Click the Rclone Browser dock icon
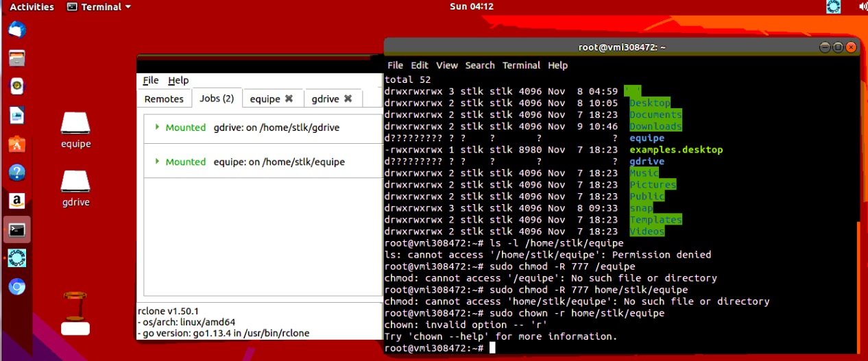 pos(17,258)
